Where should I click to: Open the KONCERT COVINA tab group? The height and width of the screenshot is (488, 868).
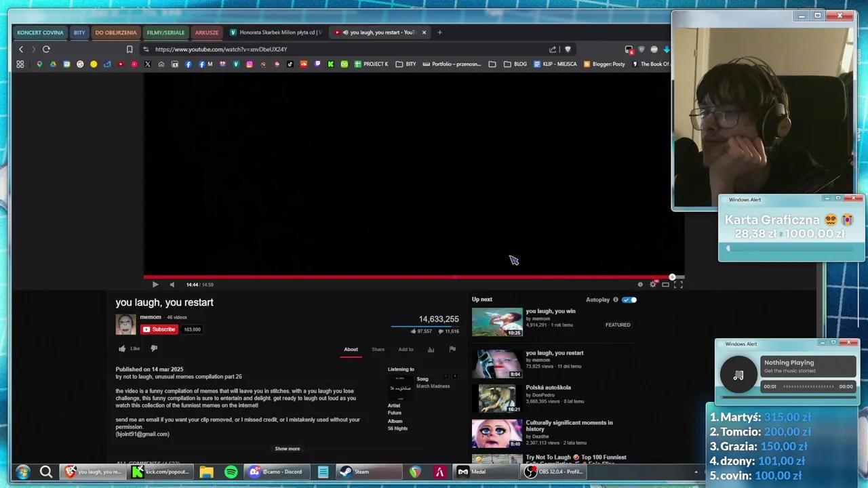click(40, 33)
